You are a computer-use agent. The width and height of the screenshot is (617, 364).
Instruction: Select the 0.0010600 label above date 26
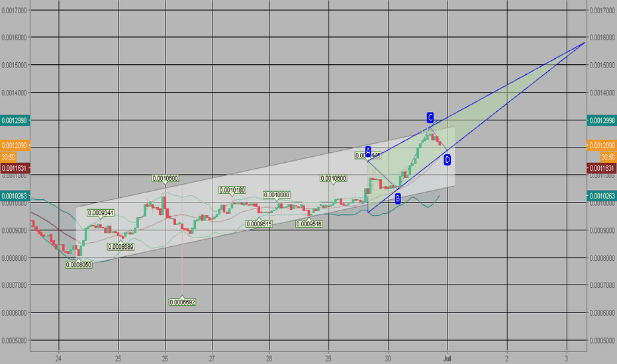coord(166,178)
